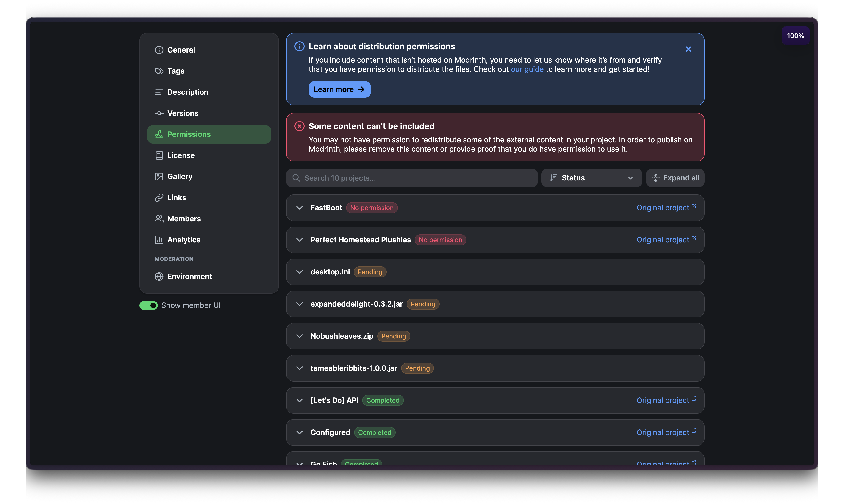Click the Nobushleaves.zip file name
The image size is (844, 504).
[x=342, y=336]
